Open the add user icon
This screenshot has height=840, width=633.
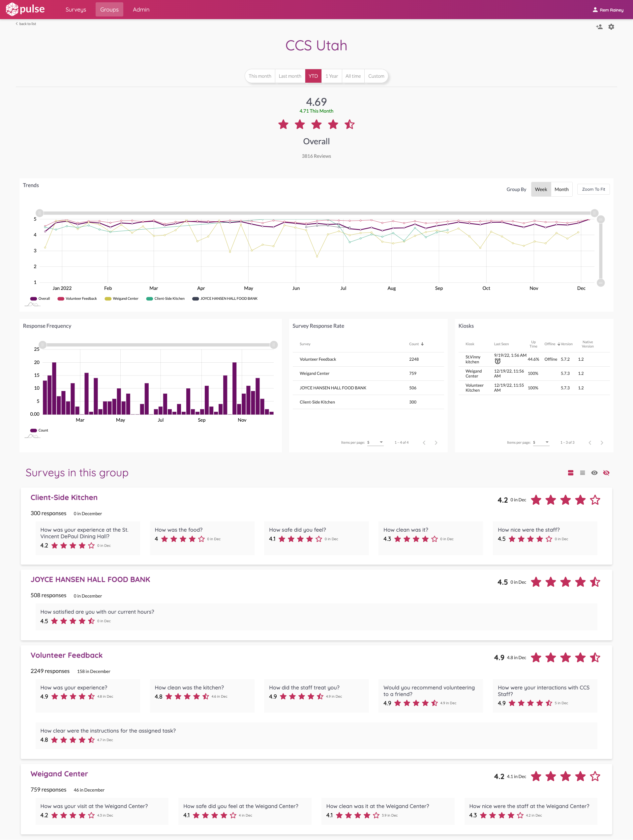(600, 27)
